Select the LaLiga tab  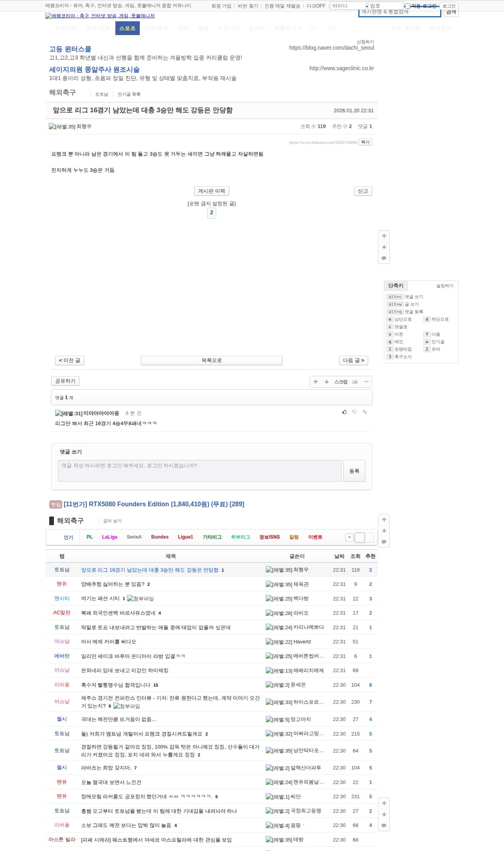pyautogui.click(x=109, y=537)
